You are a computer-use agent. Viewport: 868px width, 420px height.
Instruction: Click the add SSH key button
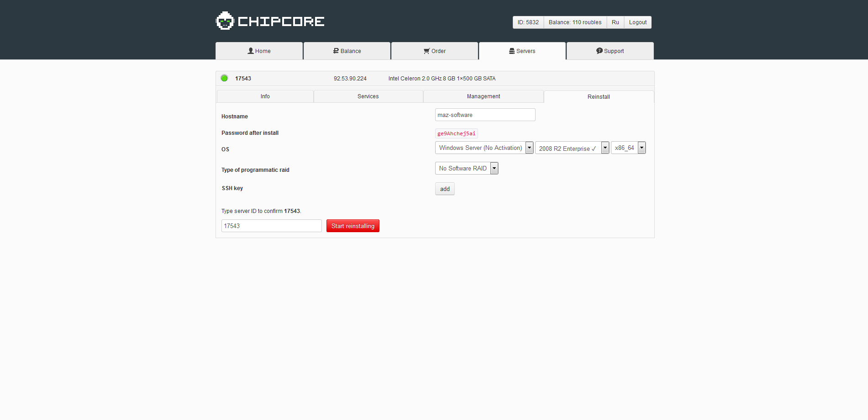click(x=445, y=189)
